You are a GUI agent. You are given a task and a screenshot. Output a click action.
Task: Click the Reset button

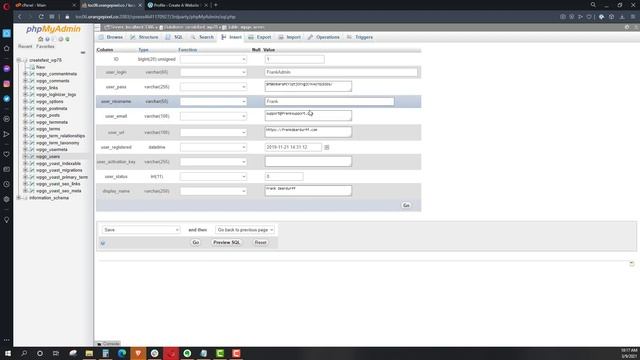260,242
